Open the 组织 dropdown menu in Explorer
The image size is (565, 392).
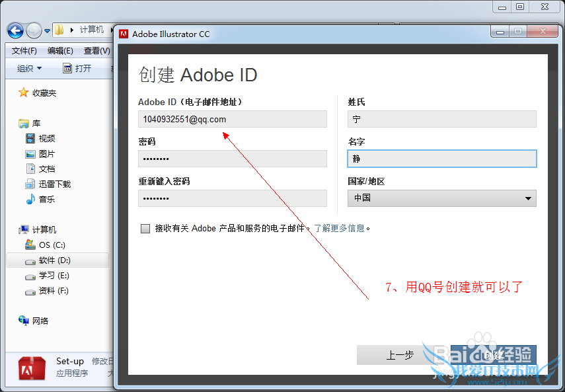(30, 68)
